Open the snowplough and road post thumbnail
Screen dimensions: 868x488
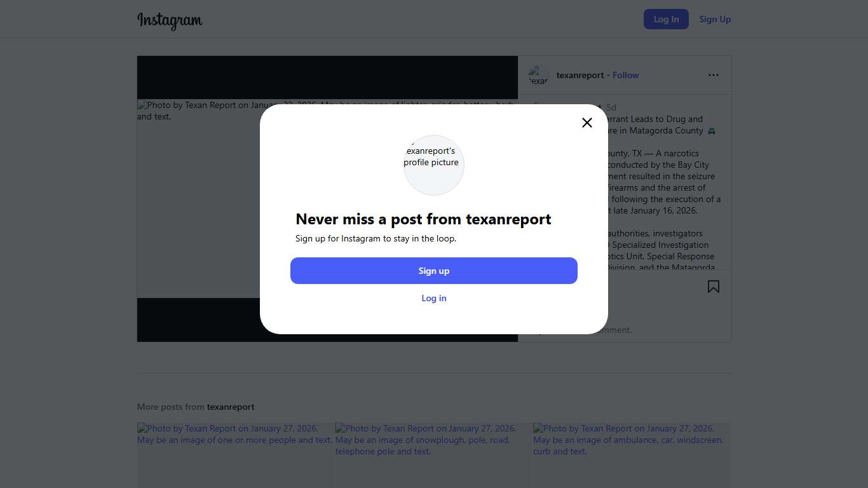[433, 455]
